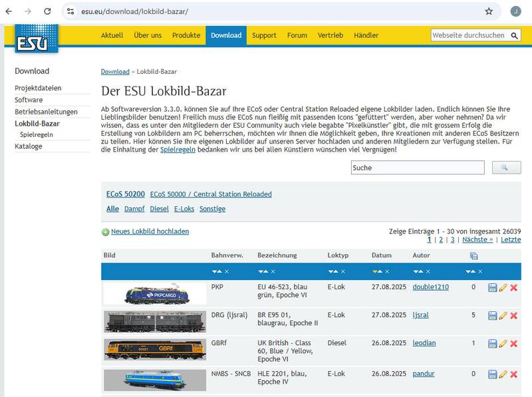Sort Autor column with the down arrow

click(x=416, y=271)
